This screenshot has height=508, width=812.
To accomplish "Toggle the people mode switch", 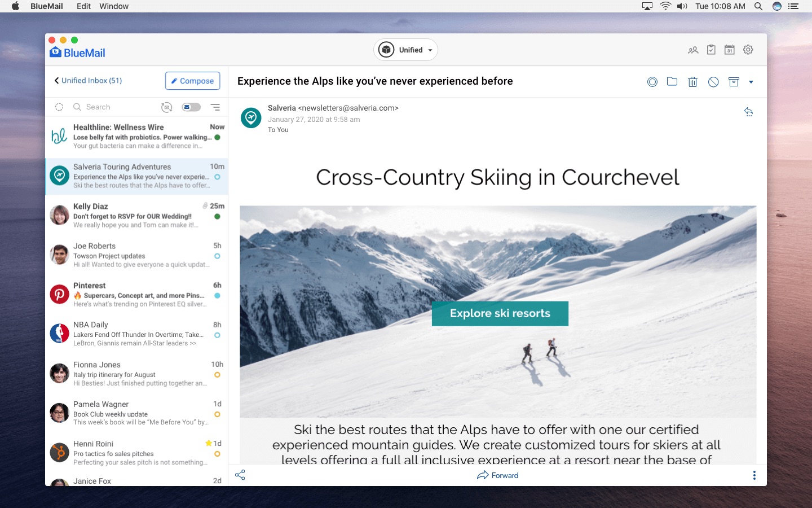I will point(191,107).
